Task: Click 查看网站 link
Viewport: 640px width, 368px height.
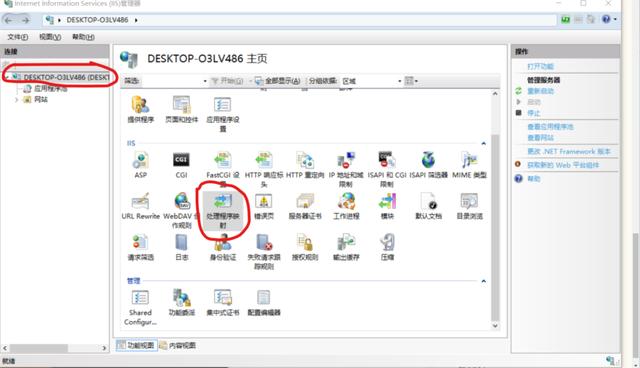Action: point(540,138)
